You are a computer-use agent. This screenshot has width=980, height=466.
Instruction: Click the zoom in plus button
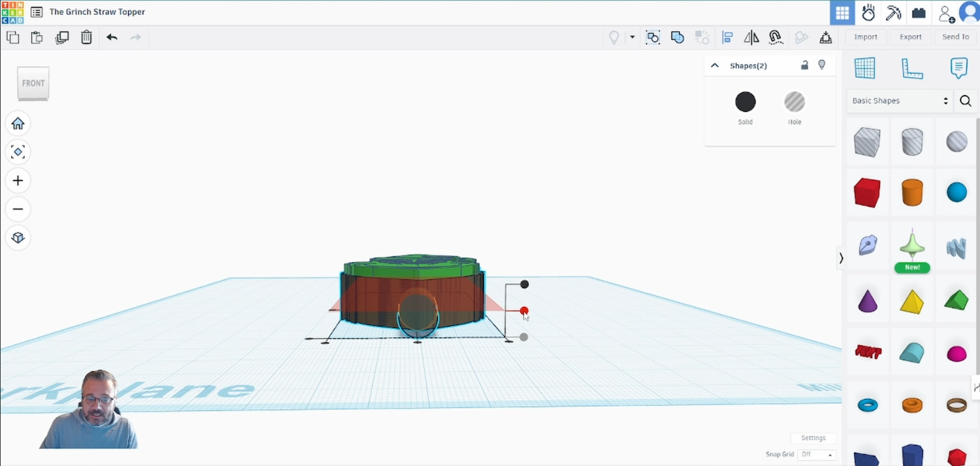18,181
